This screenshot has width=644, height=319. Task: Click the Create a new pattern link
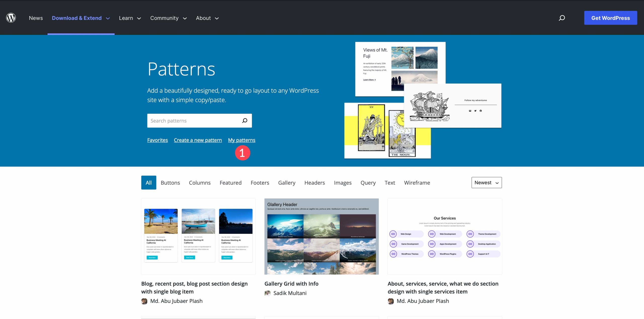[198, 140]
